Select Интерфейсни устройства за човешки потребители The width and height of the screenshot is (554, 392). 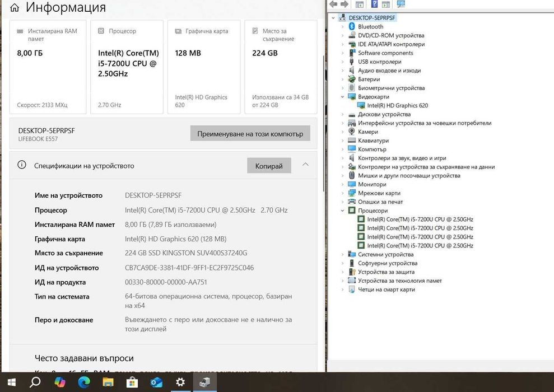click(x=425, y=123)
